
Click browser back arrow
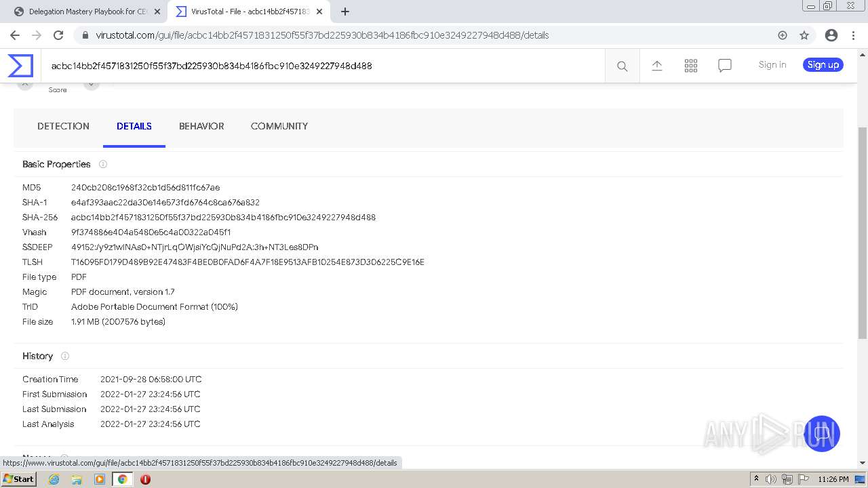15,35
